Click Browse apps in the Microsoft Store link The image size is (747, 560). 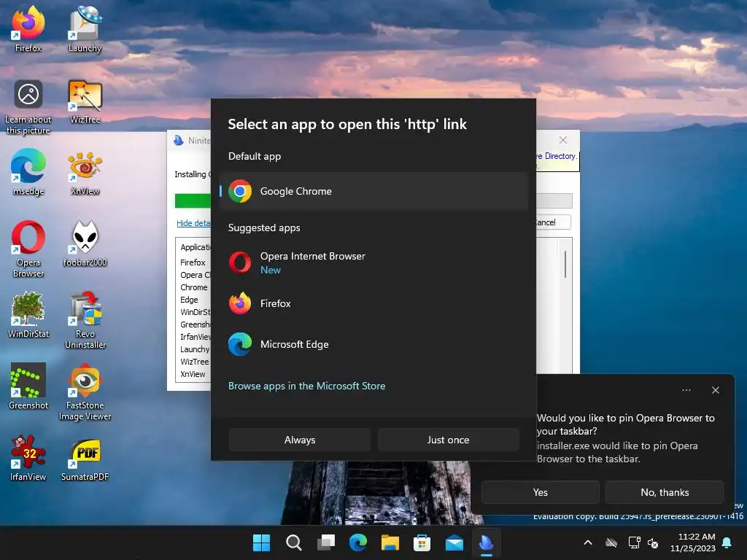pos(307,386)
